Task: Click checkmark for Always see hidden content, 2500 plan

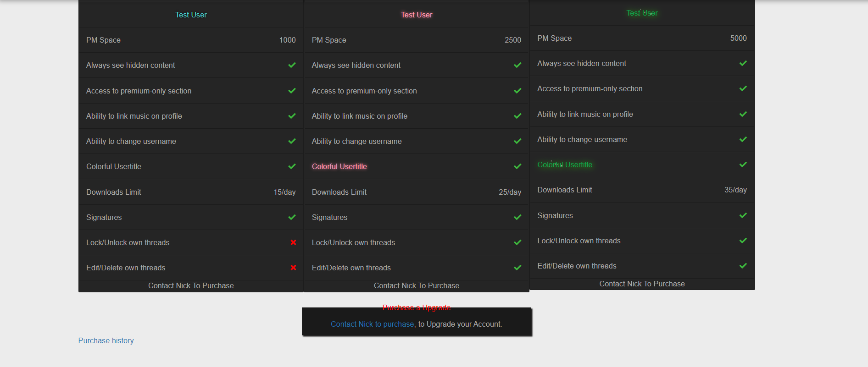Action: pos(517,65)
